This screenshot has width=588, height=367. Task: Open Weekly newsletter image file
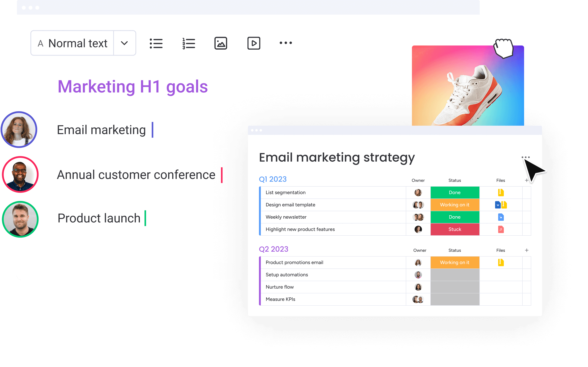(501, 217)
